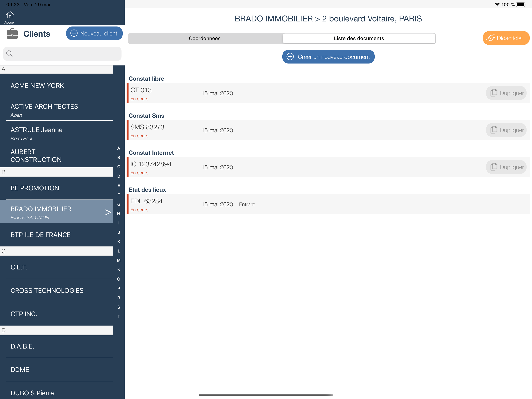Image resolution: width=532 pixels, height=399 pixels.
Task: Click the BRADO IMMOBILIER page title
Action: (x=328, y=19)
